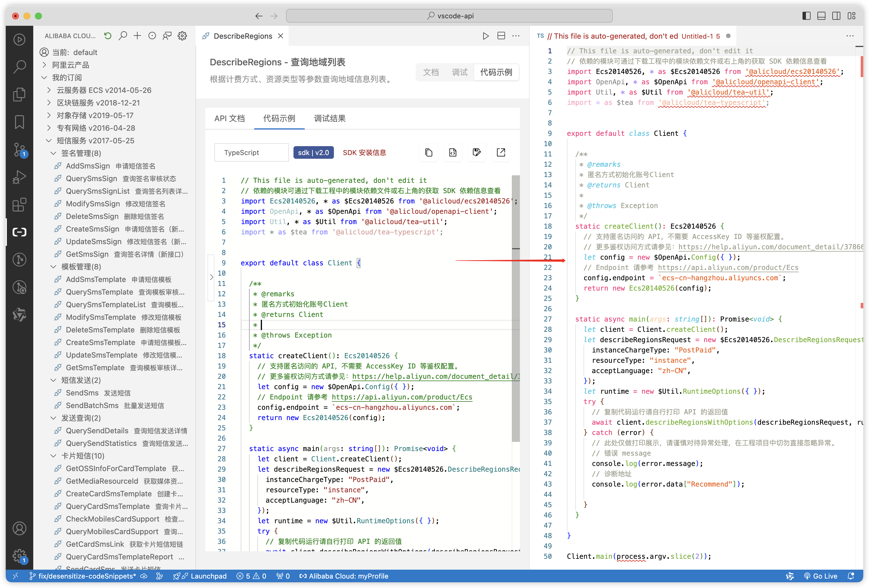Open the TypeScript language dropdown
Image resolution: width=869 pixels, height=588 pixels.
click(x=251, y=152)
